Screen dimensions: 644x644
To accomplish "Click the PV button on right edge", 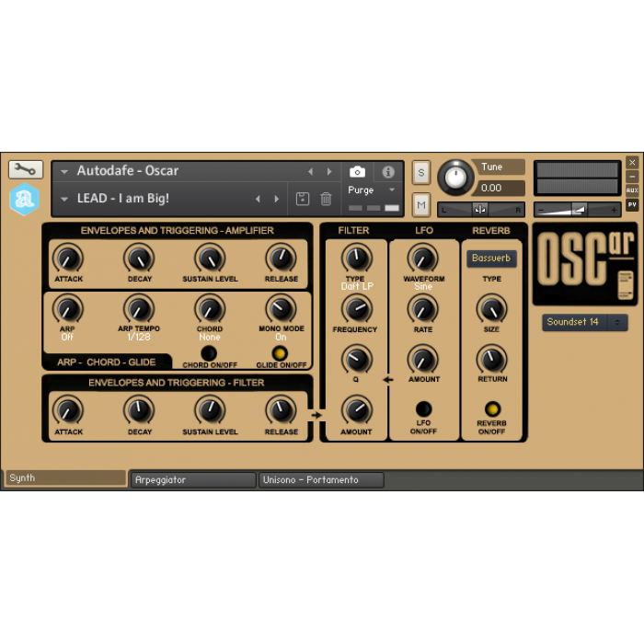I will [x=632, y=204].
